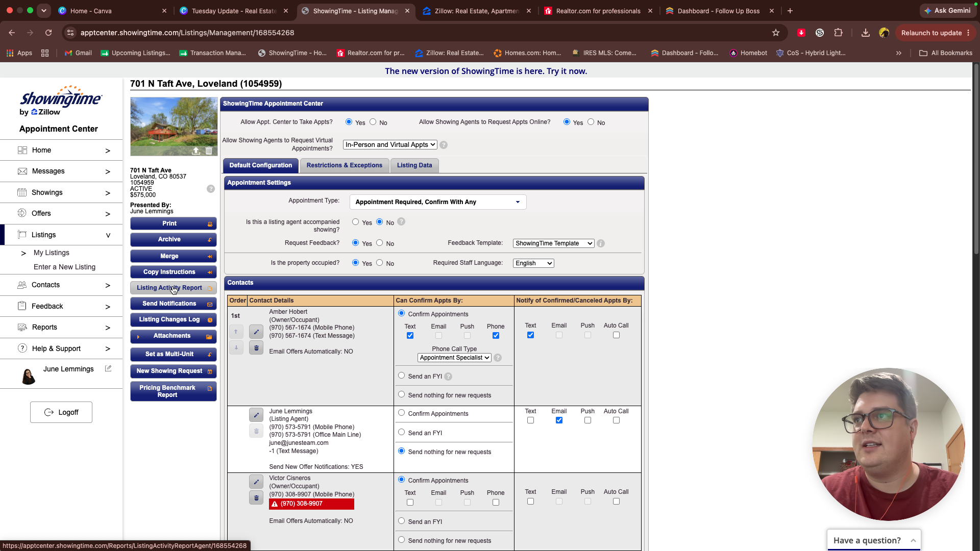This screenshot has width=980, height=551.
Task: Click help icon beside Phone Call Type
Action: click(x=498, y=358)
